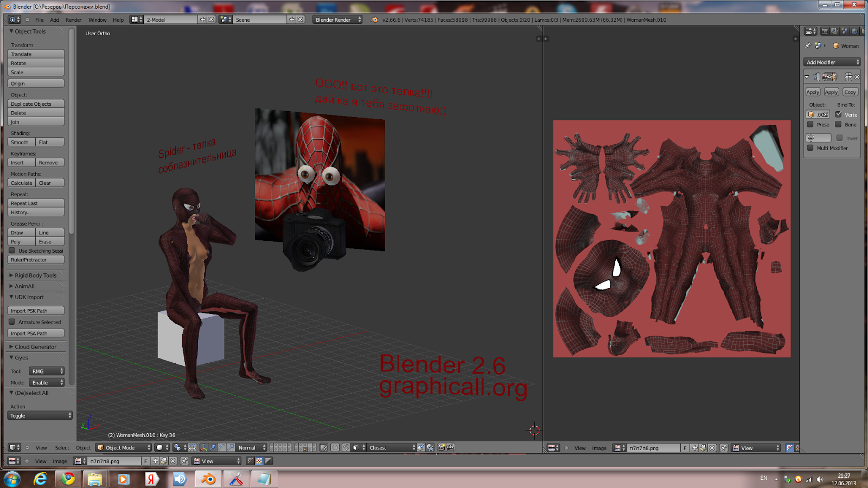
Task: Enable Preserve Volume checkbox
Action: point(810,124)
